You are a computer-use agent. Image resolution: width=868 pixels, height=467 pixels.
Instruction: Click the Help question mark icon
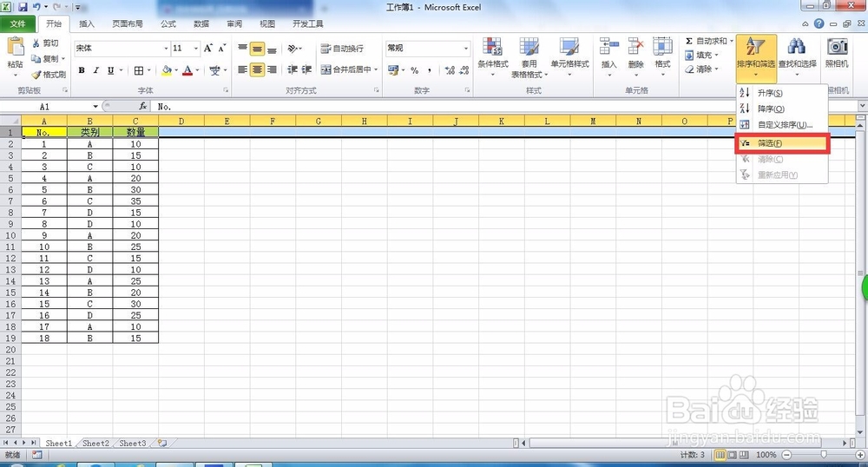coord(819,23)
